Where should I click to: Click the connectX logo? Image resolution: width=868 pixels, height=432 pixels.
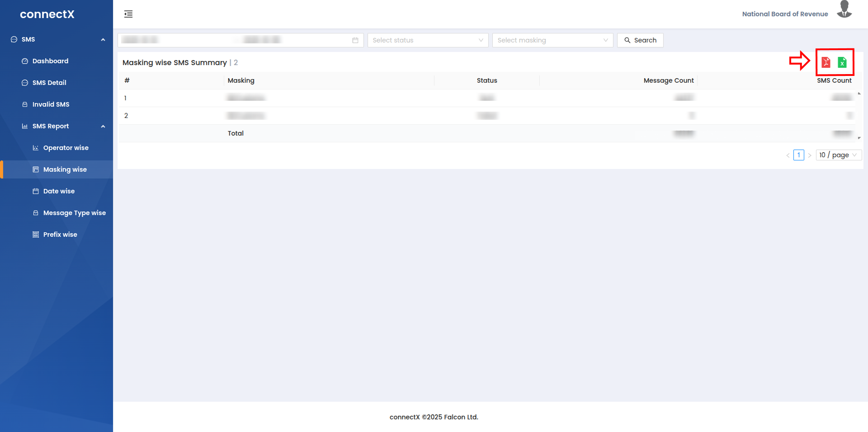(47, 14)
